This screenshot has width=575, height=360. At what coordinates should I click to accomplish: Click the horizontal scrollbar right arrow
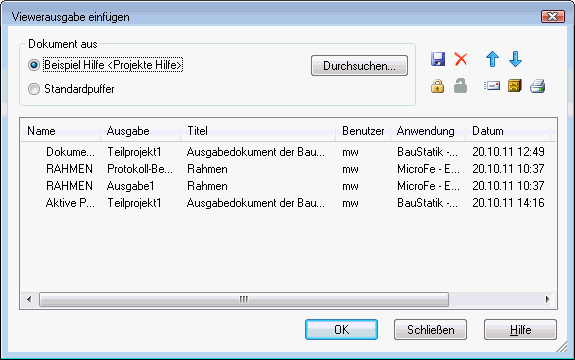point(547,300)
